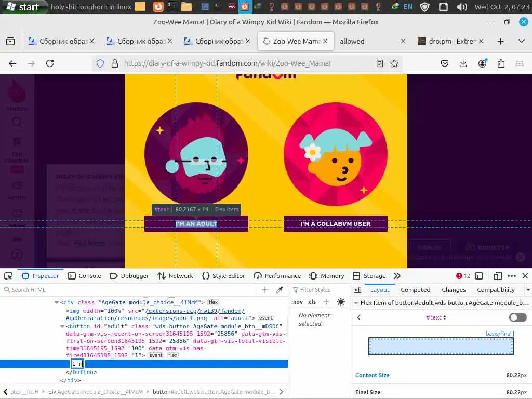
Task: Open the Performance panel
Action: pyautogui.click(x=277, y=276)
